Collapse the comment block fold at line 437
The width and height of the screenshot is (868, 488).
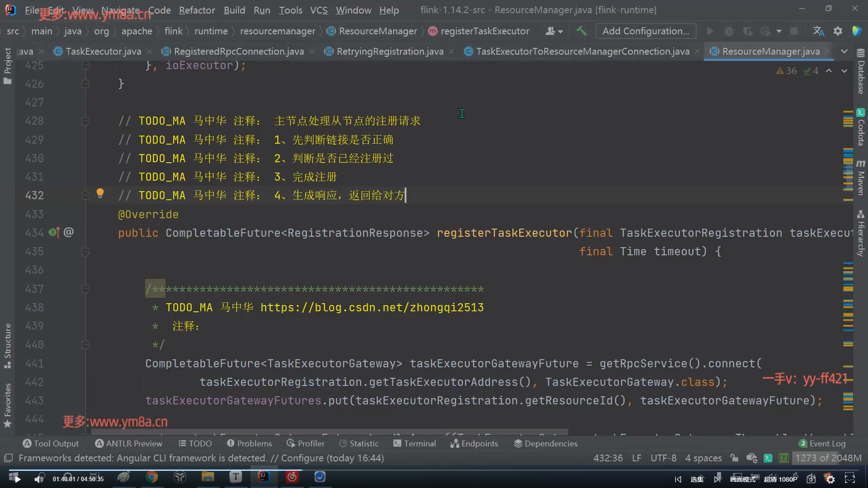point(85,289)
